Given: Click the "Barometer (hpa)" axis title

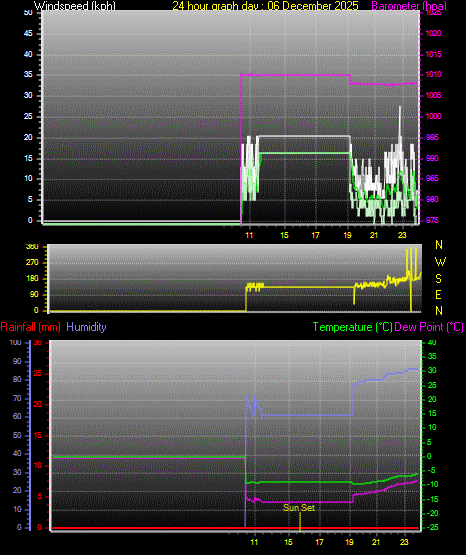Looking at the screenshot, I should 409,6.
